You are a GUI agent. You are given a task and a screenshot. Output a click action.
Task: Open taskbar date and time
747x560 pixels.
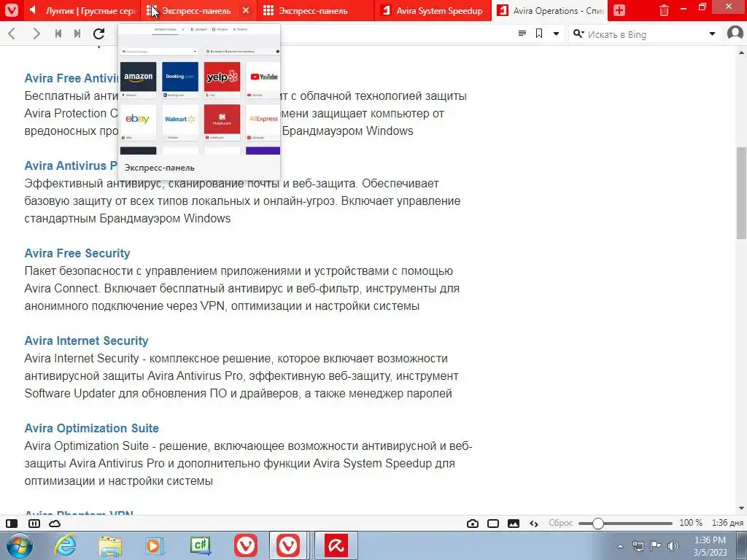tap(710, 546)
